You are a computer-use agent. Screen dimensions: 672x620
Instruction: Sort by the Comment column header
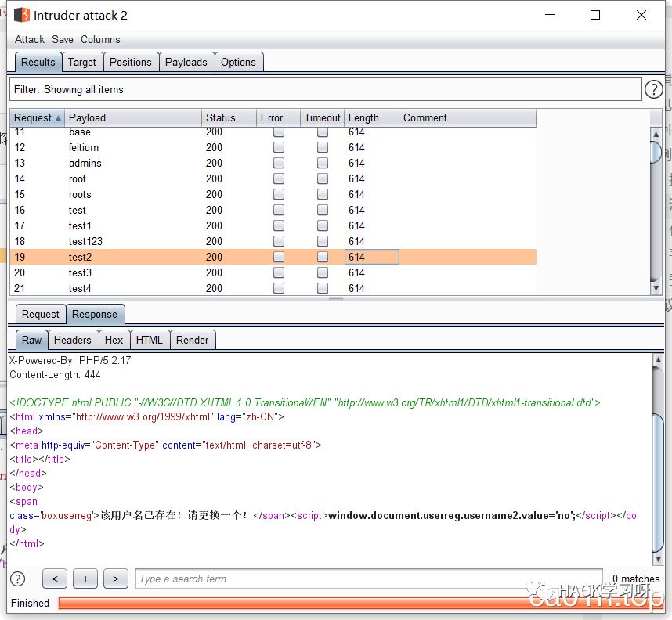coord(468,118)
